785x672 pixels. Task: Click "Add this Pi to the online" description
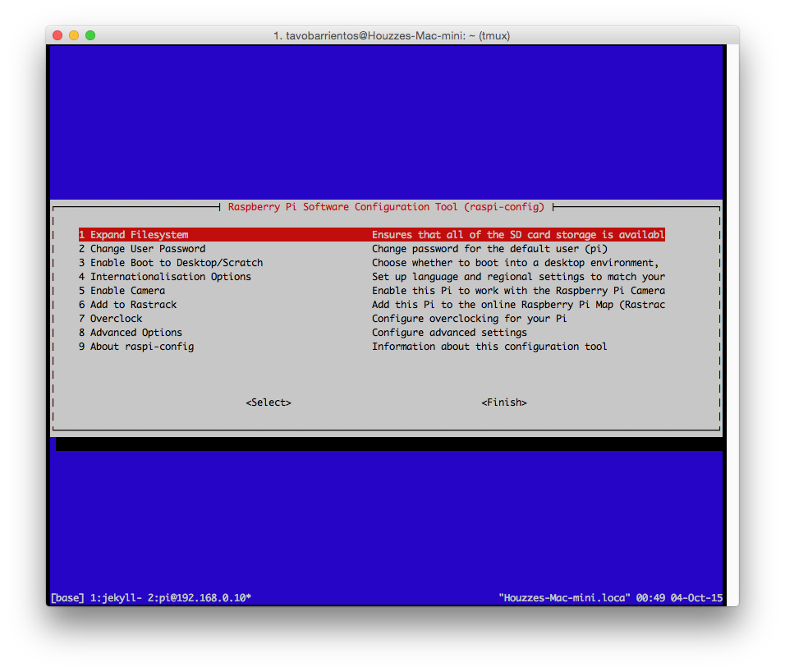(x=518, y=305)
